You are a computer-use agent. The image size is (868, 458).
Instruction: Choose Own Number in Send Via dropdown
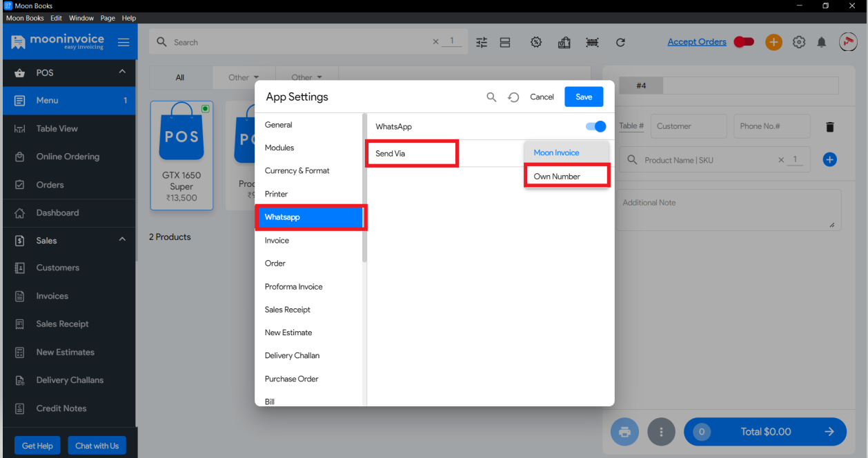tap(566, 177)
